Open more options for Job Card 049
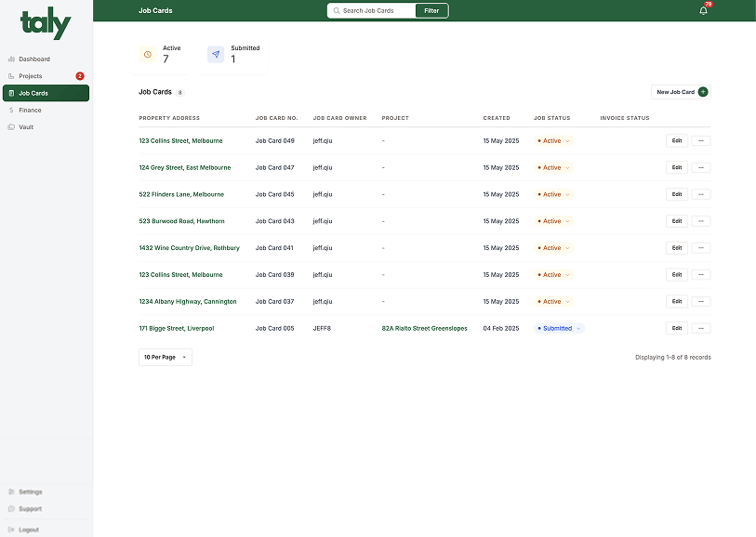This screenshot has height=537, width=756. (700, 140)
